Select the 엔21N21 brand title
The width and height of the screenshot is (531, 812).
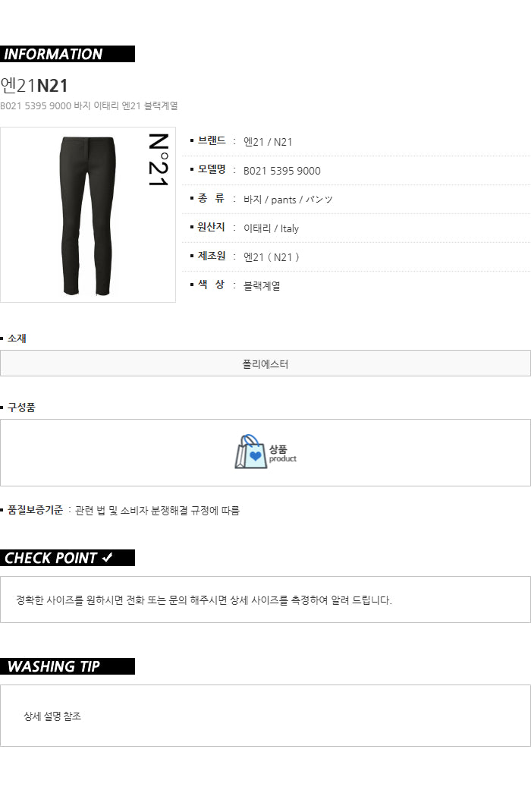coord(34,86)
